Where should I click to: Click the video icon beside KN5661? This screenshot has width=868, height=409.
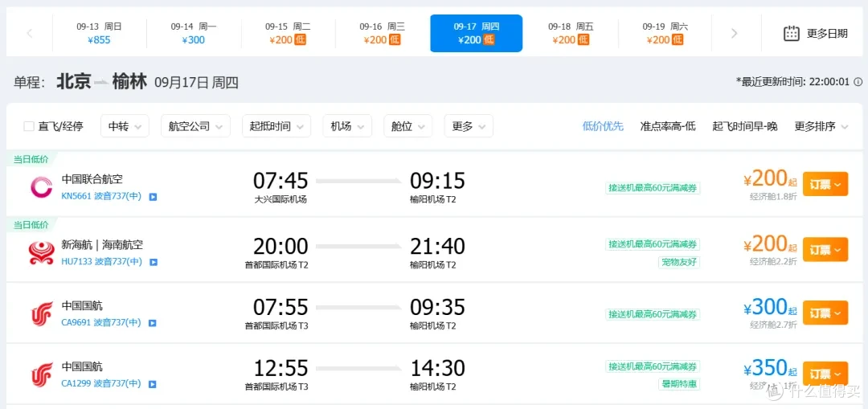pos(153,196)
